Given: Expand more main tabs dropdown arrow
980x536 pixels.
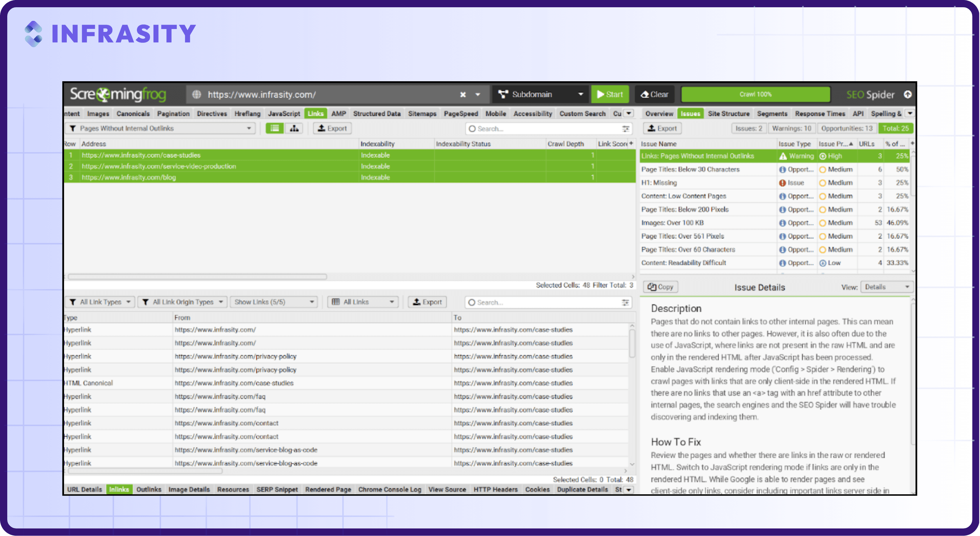Looking at the screenshot, I should [629, 113].
